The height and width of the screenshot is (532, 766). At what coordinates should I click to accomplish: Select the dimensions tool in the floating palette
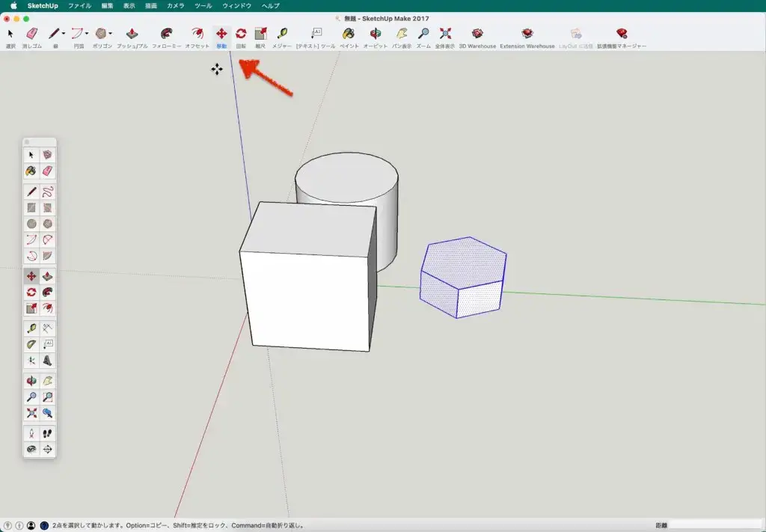(x=47, y=328)
